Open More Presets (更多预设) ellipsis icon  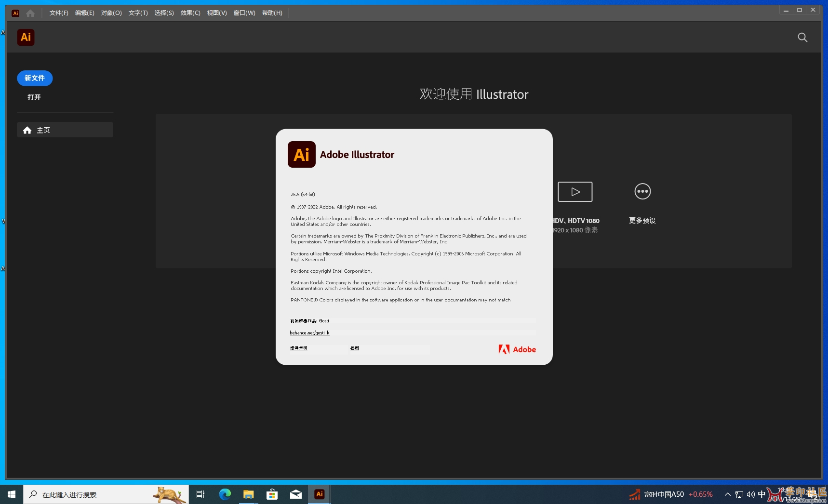point(642,191)
